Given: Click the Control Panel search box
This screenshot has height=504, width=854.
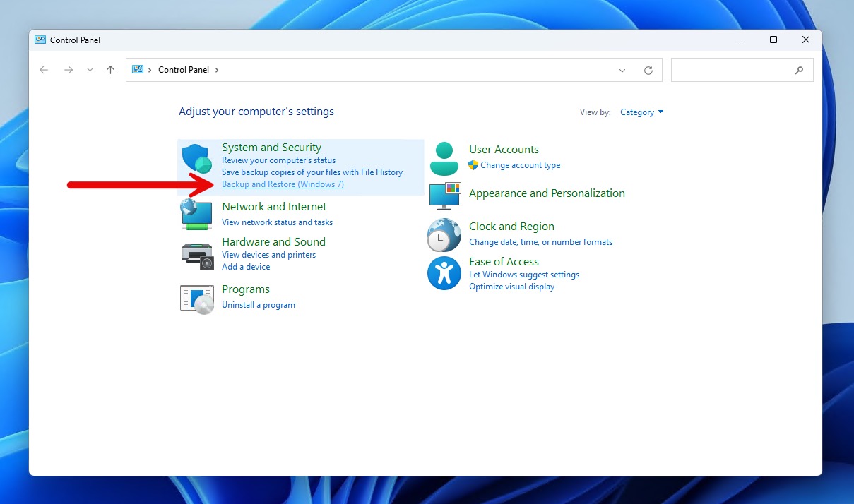Looking at the screenshot, I should tap(735, 70).
